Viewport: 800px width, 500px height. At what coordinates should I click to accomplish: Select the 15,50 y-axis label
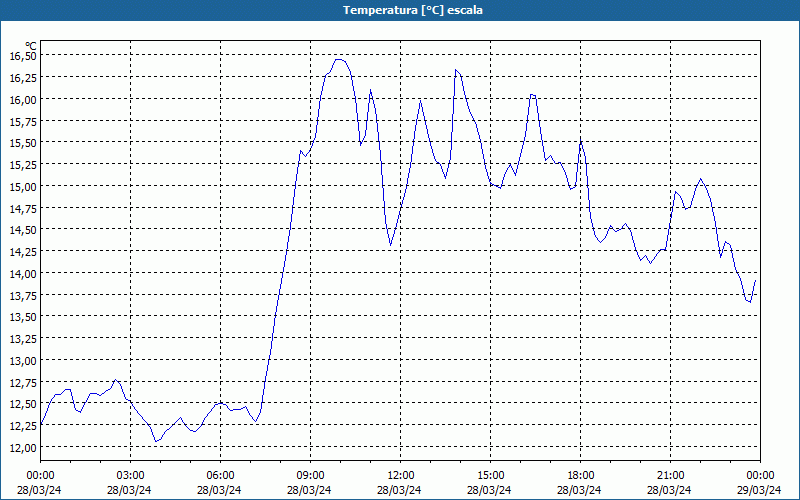coord(23,143)
